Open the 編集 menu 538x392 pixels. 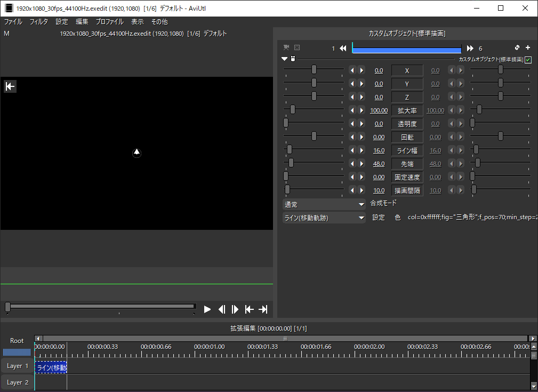[x=82, y=22]
